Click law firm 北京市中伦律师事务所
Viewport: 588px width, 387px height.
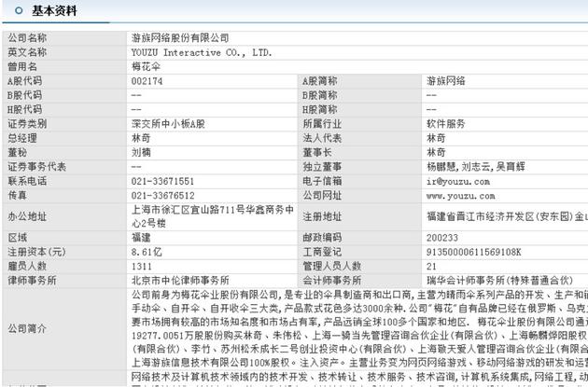(180, 281)
